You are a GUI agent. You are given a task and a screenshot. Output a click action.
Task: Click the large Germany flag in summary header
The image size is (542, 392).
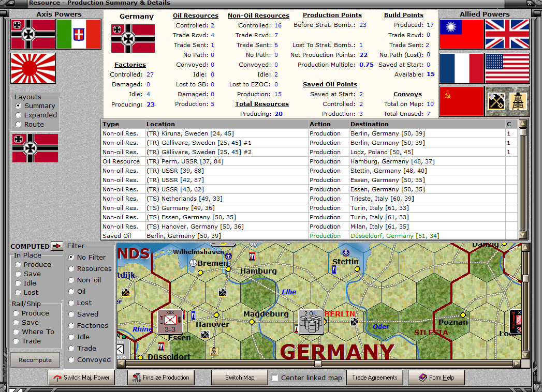(133, 38)
